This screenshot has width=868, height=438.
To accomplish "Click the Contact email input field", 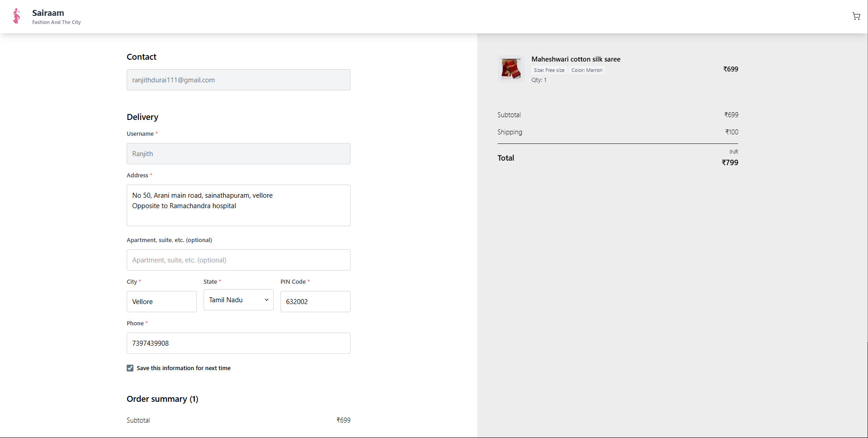I will tap(238, 80).
